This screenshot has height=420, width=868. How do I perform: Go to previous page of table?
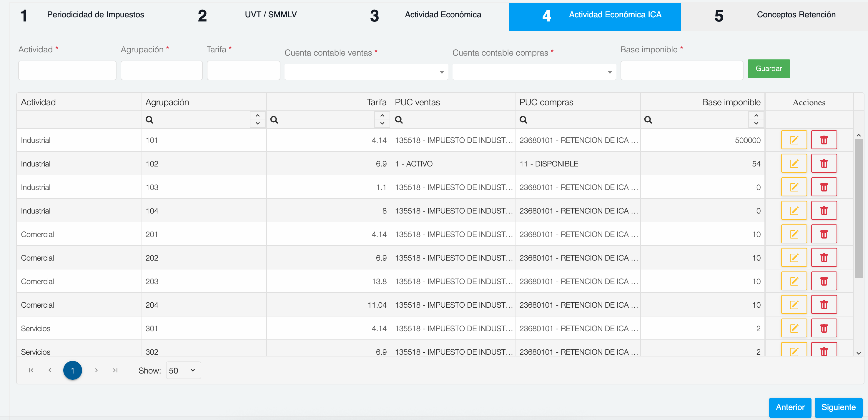50,370
